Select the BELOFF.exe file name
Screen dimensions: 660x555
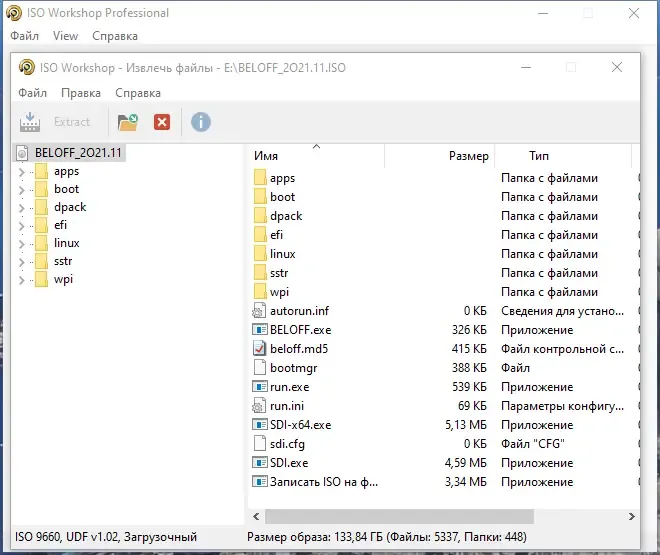point(301,330)
